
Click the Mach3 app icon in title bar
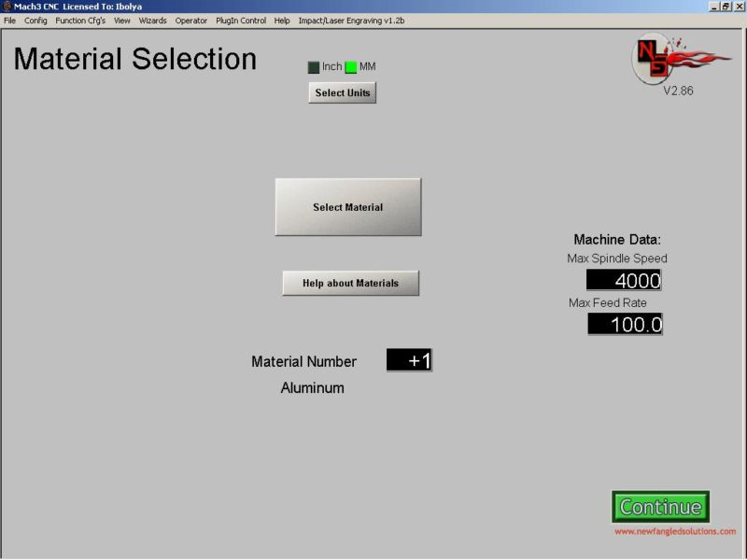[x=7, y=7]
